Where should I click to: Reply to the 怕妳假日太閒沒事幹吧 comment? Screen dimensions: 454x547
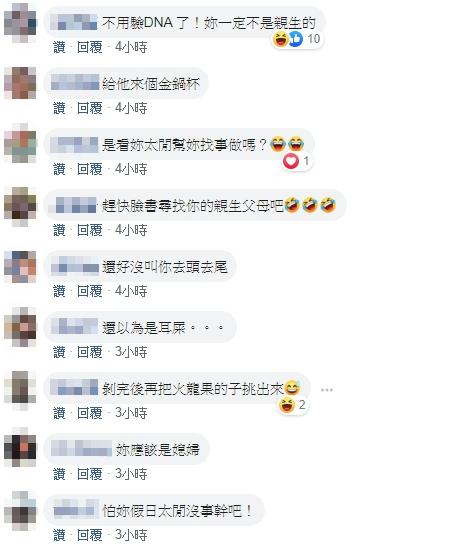pyautogui.click(x=90, y=535)
